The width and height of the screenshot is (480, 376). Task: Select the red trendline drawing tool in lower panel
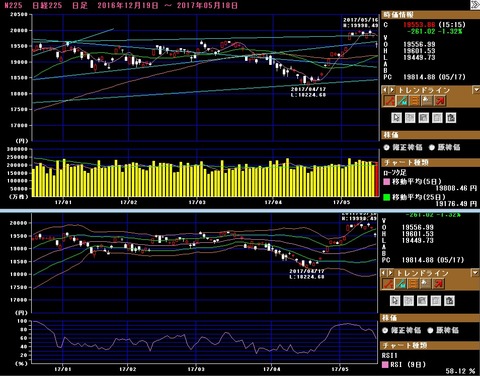(x=388, y=284)
